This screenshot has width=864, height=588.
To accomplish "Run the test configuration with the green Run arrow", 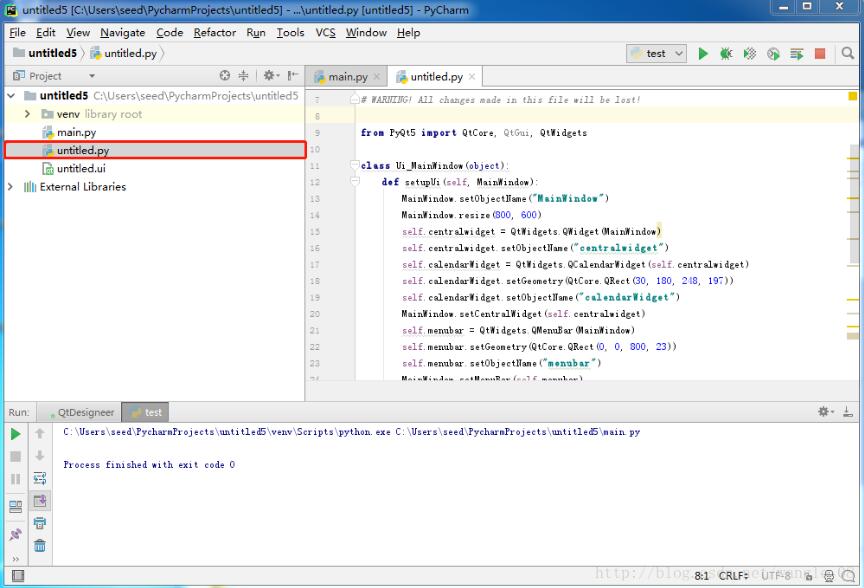I will pos(704,54).
